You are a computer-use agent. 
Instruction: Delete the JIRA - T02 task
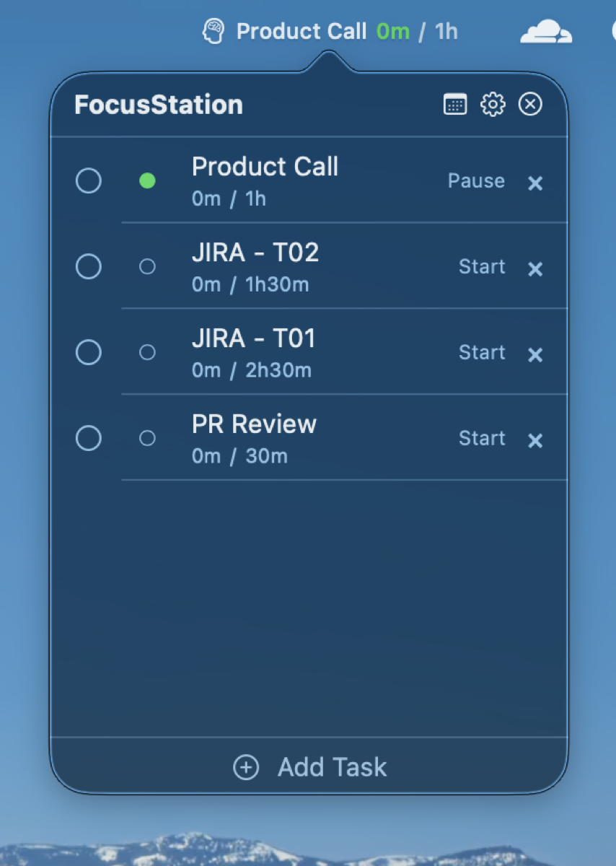point(534,269)
